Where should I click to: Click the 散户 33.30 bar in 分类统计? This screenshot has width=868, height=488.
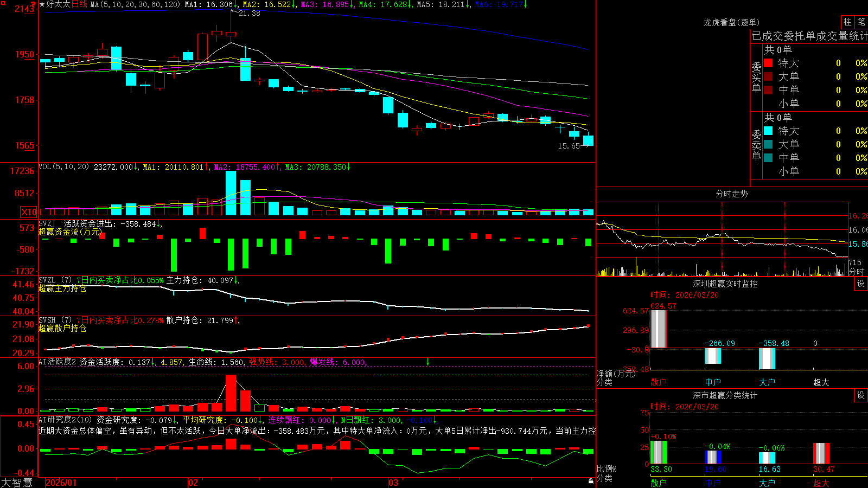(x=659, y=452)
